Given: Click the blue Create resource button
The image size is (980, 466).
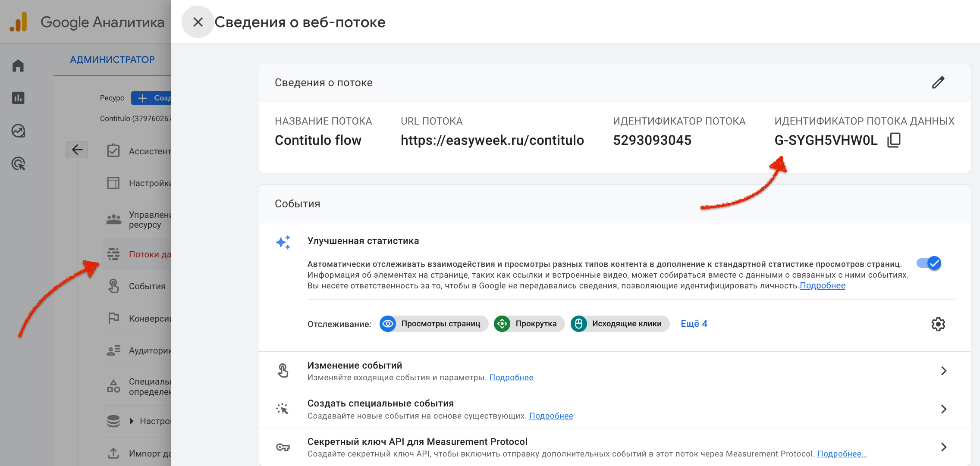Looking at the screenshot, I should 151,98.
